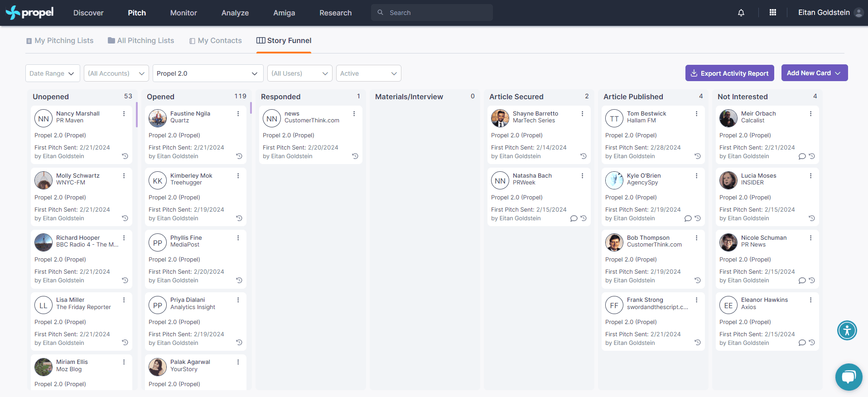The width and height of the screenshot is (868, 397).
Task: Open the All Accounts dropdown
Action: (x=116, y=73)
